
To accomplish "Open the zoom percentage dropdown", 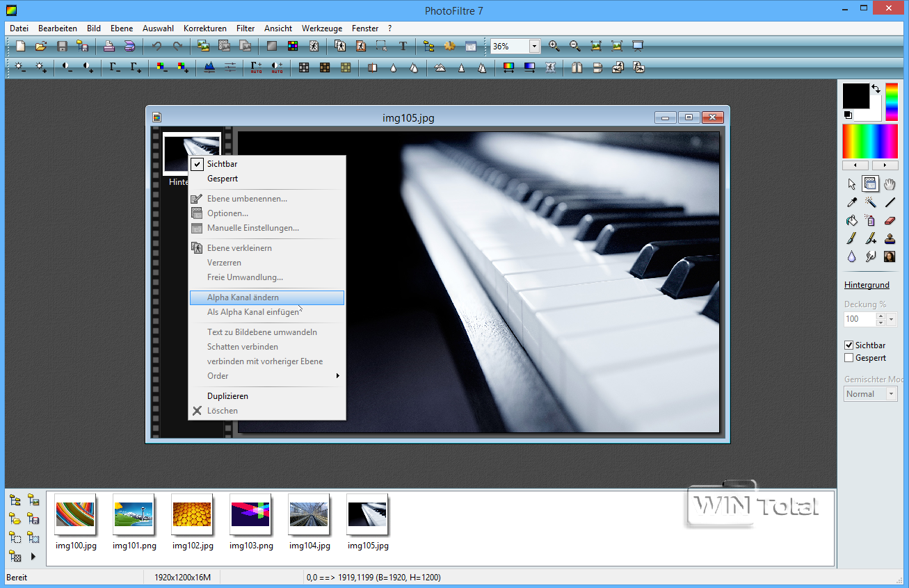I will [x=534, y=47].
